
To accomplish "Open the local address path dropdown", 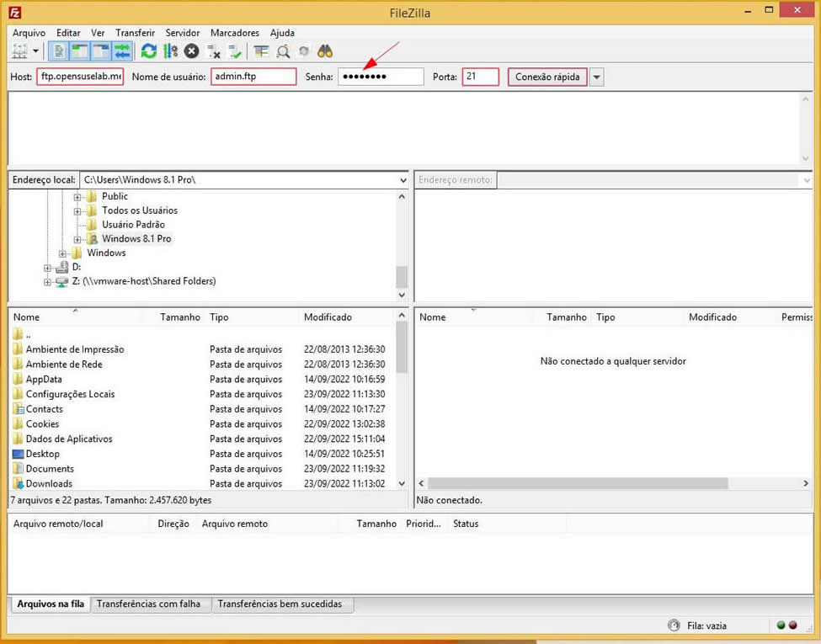I will click(x=403, y=180).
